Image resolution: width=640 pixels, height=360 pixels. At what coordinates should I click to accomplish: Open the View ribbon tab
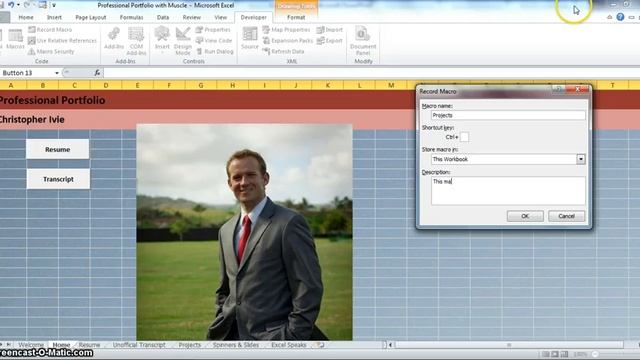(x=220, y=17)
